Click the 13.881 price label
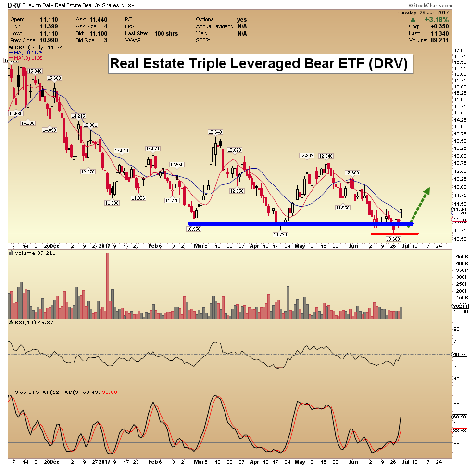This screenshot has height=466, width=476. [90, 125]
